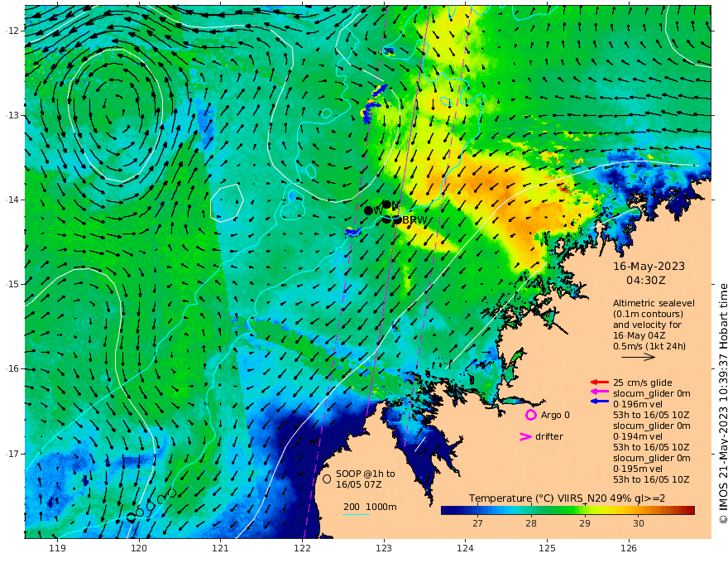Click the small closed white contour near 121E 14S
This screenshot has width=728, height=563.
coord(227,203)
